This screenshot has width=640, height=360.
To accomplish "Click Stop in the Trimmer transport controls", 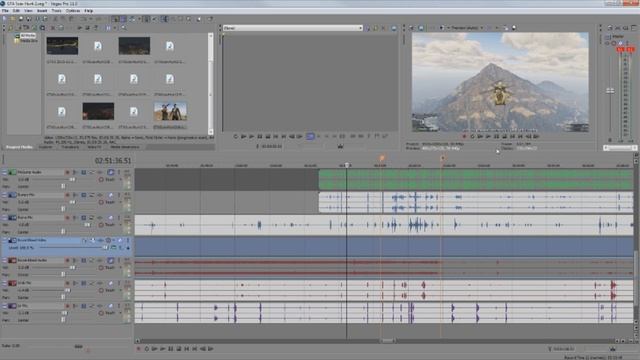I will point(268,136).
